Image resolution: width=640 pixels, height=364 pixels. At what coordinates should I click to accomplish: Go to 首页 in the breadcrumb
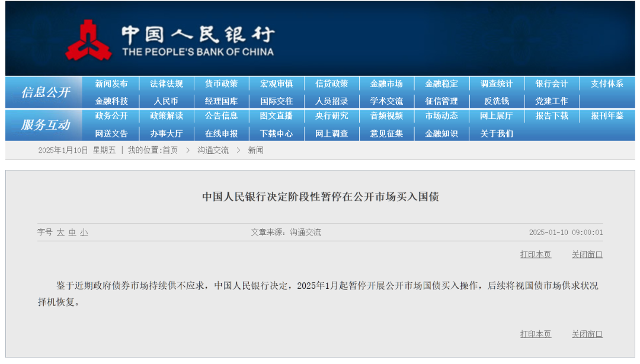click(170, 150)
